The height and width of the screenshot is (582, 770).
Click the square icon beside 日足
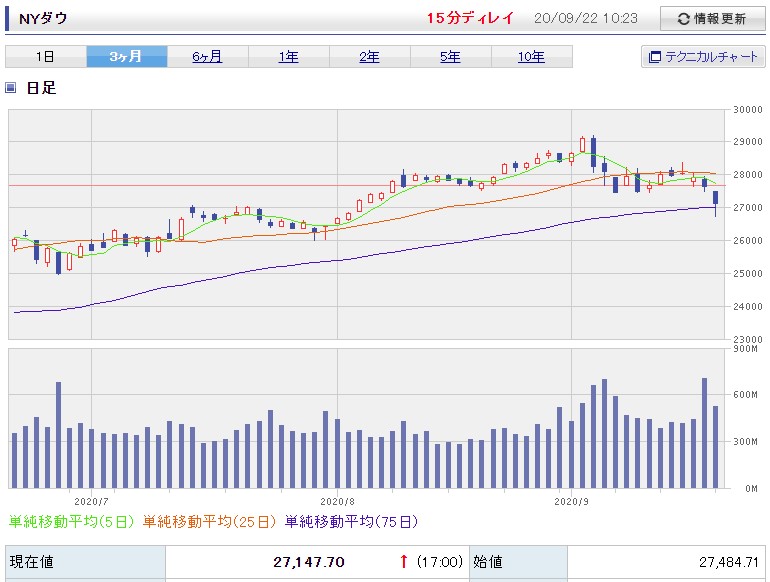pos(10,88)
